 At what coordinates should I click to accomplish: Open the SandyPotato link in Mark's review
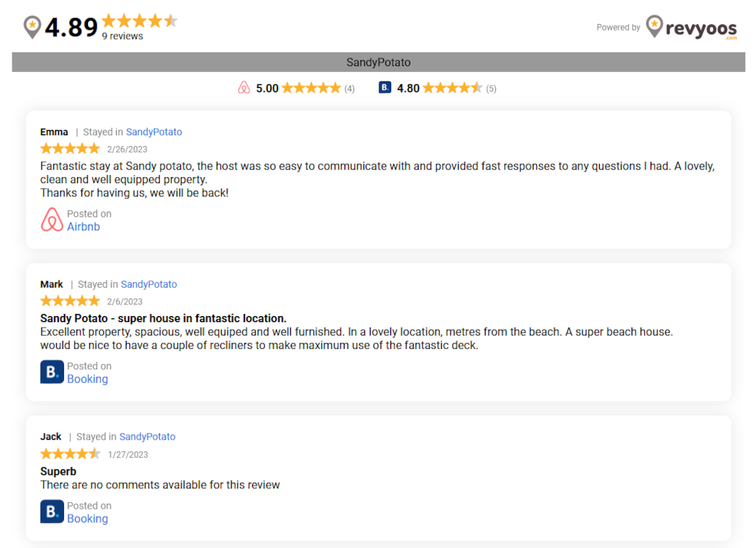click(149, 284)
